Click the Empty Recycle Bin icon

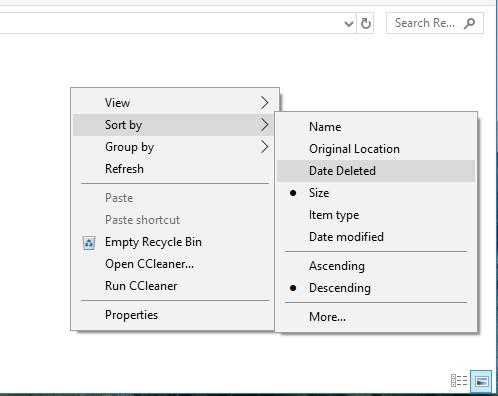89,243
